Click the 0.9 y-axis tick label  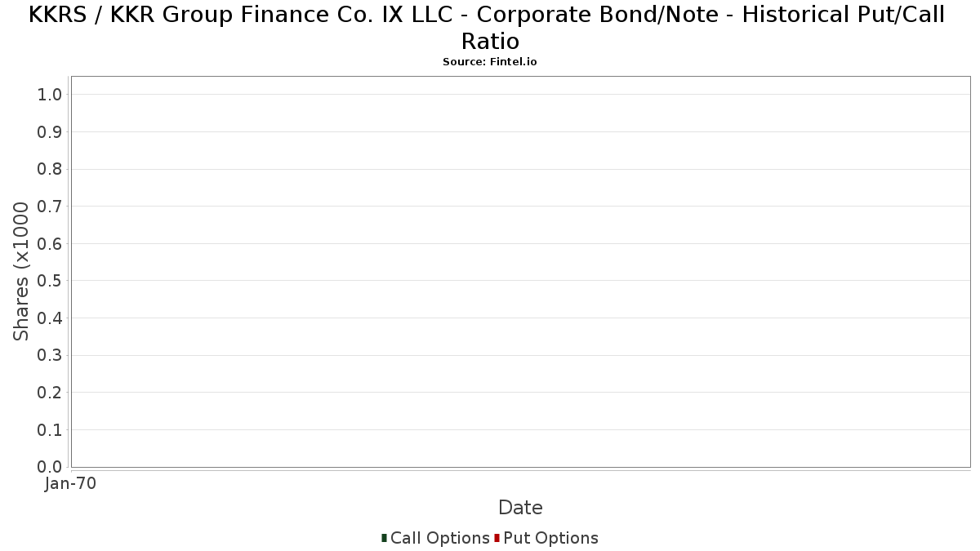point(50,132)
